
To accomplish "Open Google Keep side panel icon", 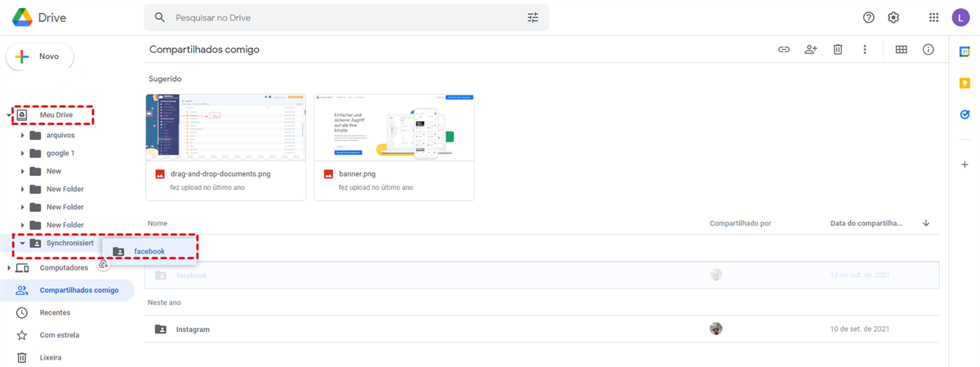I will coord(964,83).
